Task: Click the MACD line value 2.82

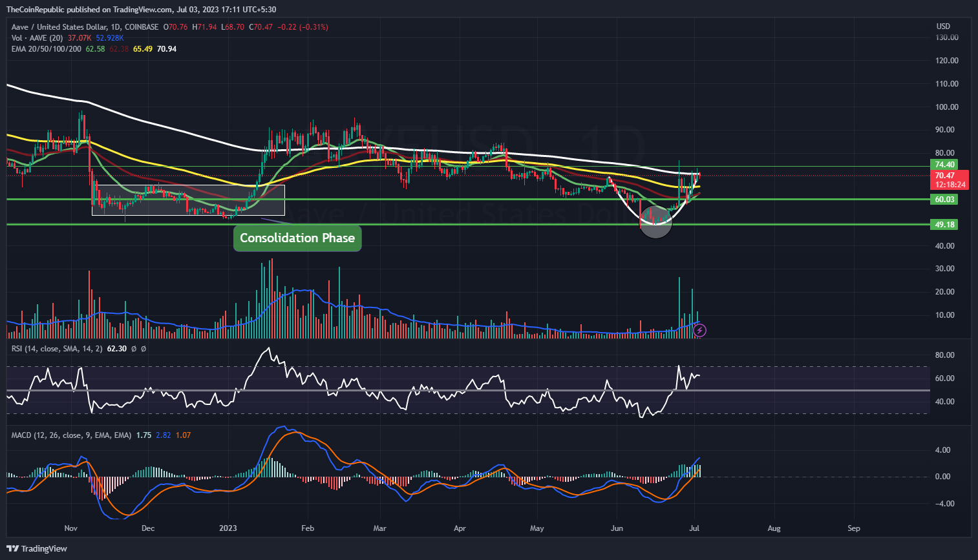Action: 164,435
